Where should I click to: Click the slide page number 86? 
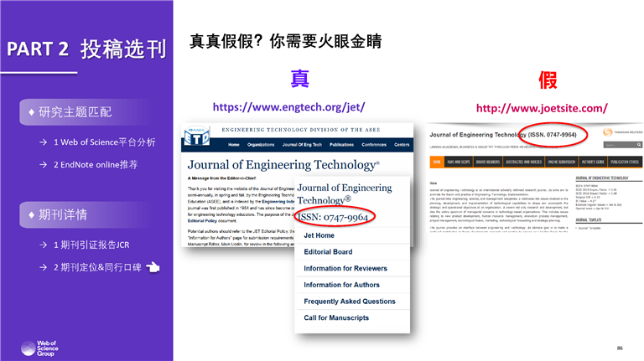[620, 348]
